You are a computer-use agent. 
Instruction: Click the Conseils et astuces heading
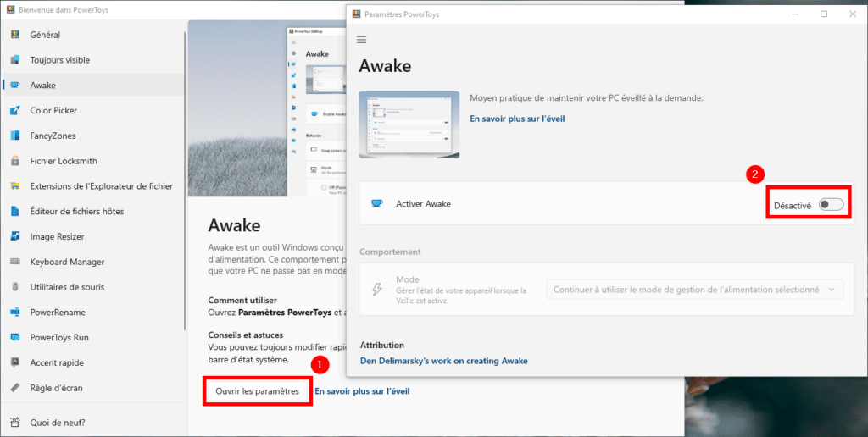click(x=246, y=335)
